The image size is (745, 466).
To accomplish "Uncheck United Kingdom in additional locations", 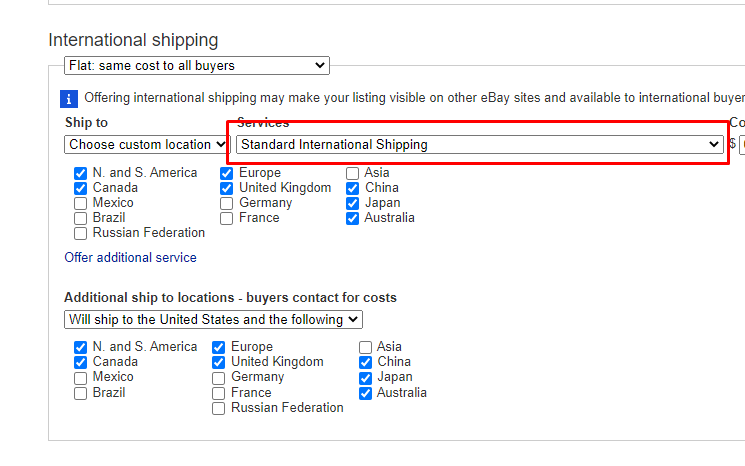I will point(219,362).
